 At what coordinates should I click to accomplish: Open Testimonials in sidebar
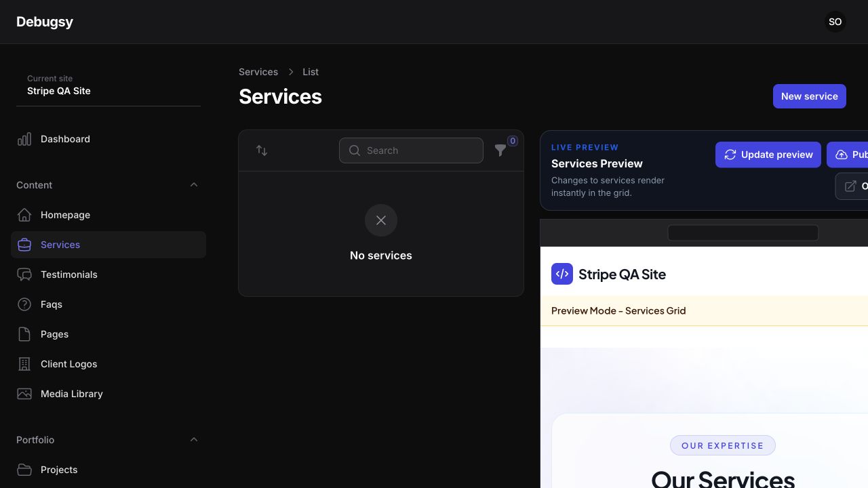[x=108, y=274]
